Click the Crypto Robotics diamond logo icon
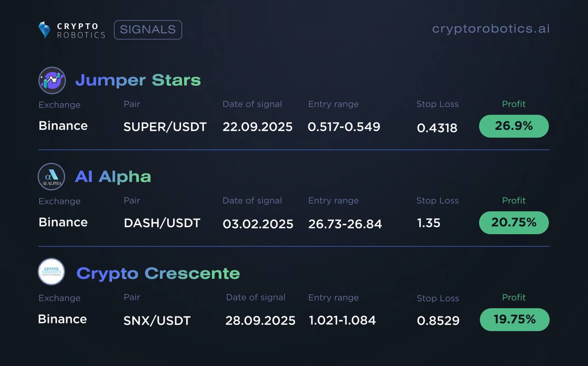 pyautogui.click(x=44, y=29)
